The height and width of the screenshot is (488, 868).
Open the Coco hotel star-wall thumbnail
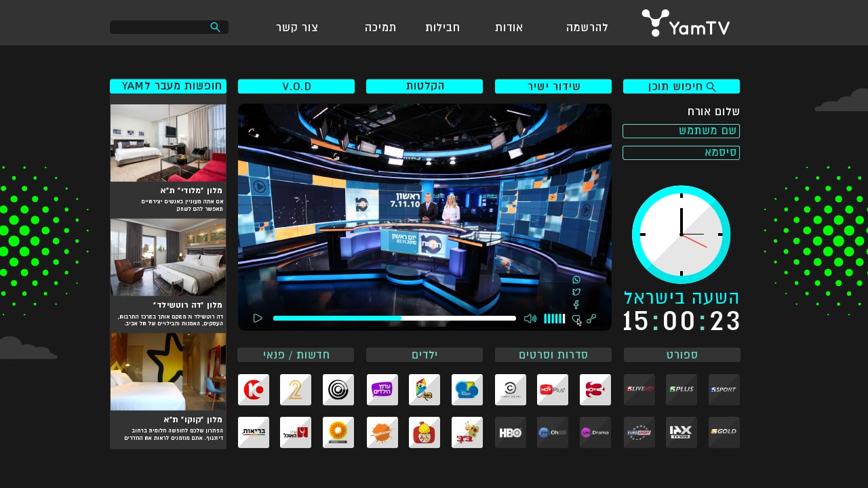coord(168,371)
